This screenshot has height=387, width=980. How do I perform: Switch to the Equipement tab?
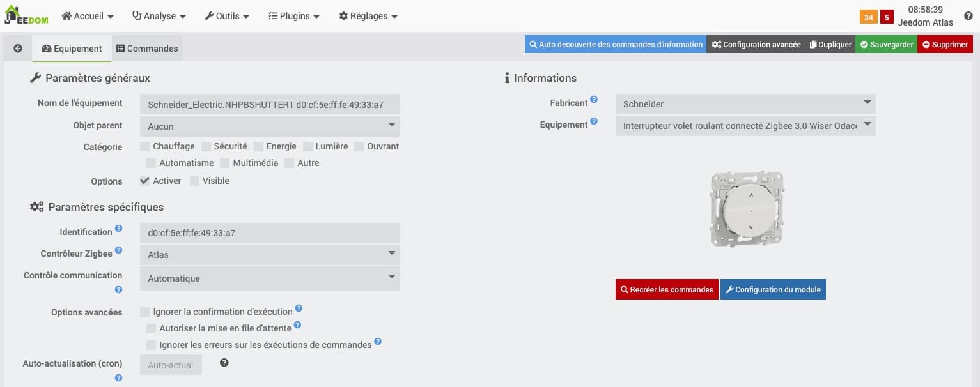click(x=72, y=49)
